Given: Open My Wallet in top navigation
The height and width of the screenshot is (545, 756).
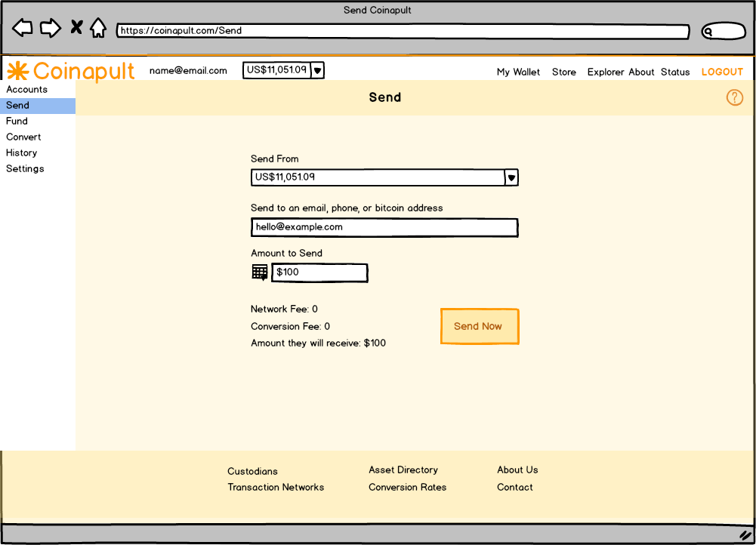Looking at the screenshot, I should point(518,72).
